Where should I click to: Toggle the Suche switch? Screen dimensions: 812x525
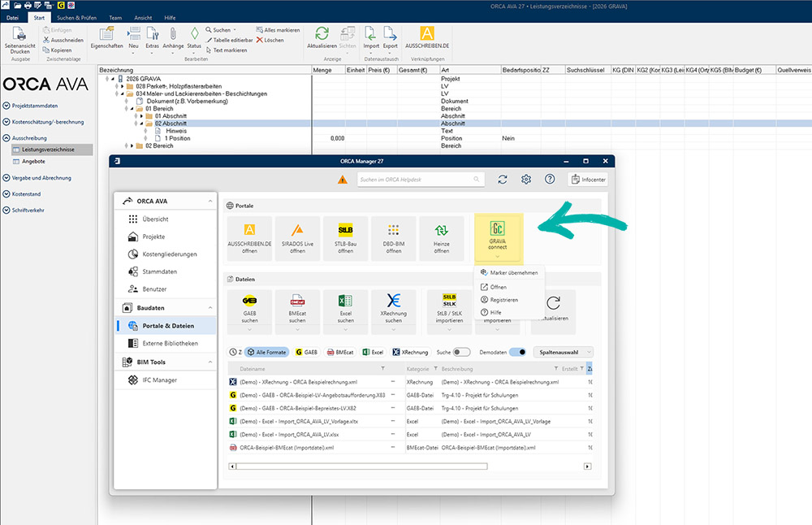[x=461, y=353]
